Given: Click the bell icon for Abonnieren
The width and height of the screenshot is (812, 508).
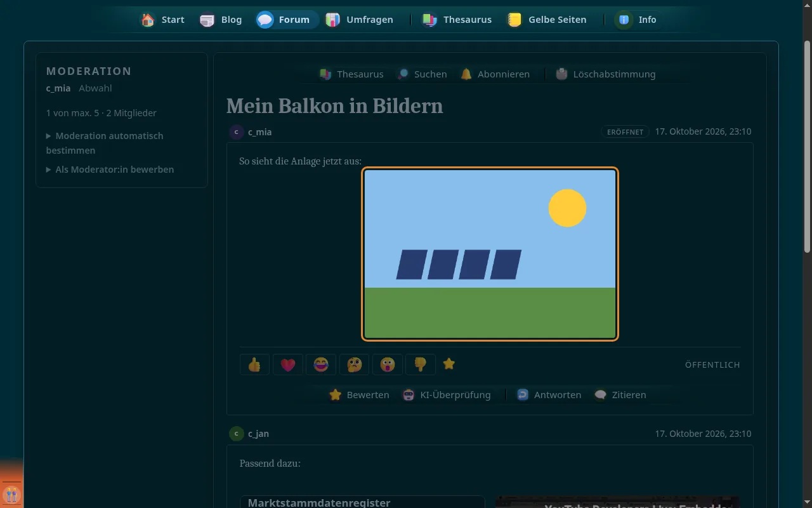Looking at the screenshot, I should point(466,74).
